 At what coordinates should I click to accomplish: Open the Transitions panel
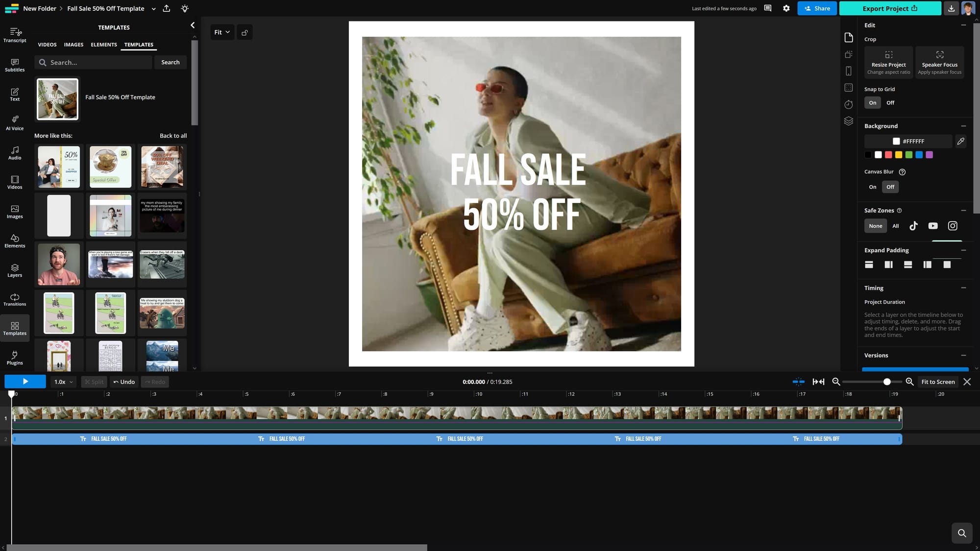(x=15, y=300)
